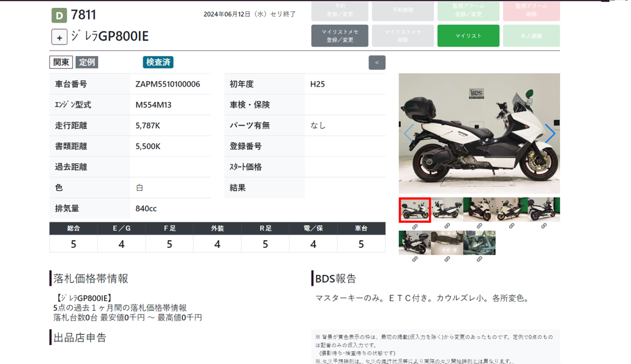Screen dimensions: 631x364
Task: Click the plus button beside ジレラGP800IE
Action: [x=59, y=37]
